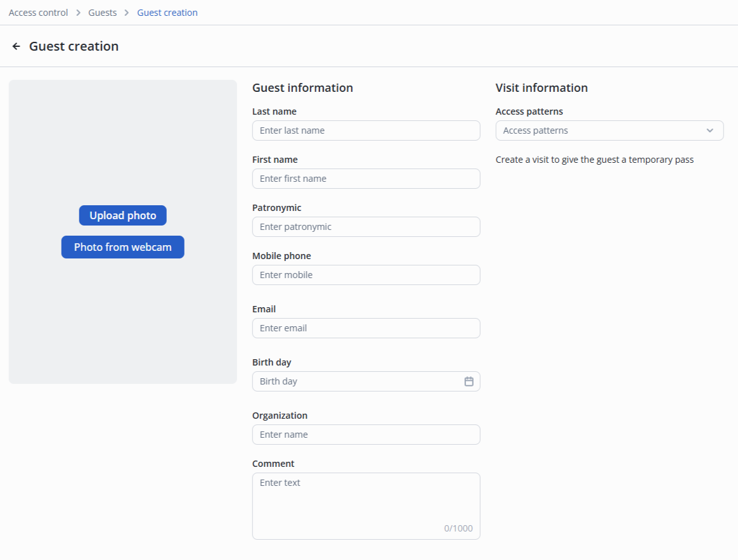Expand the Access patterns dropdown chevron

710,130
